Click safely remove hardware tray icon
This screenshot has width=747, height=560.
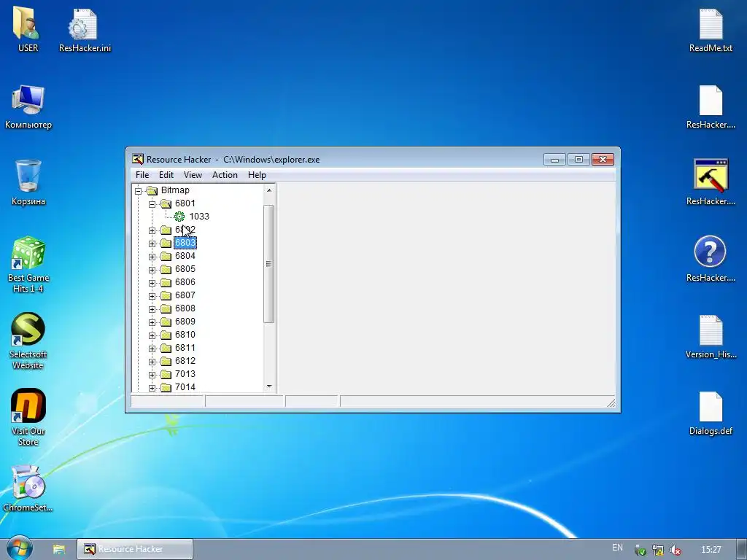point(640,551)
